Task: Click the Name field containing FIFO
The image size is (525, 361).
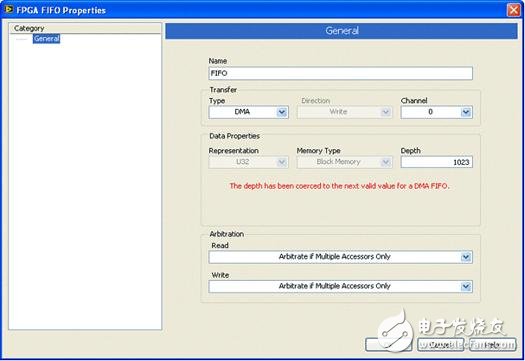Action: click(341, 73)
